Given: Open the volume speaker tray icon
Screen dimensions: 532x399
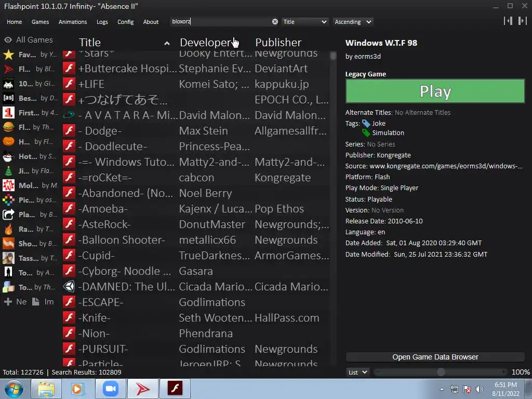Looking at the screenshot, I should click(479, 389).
